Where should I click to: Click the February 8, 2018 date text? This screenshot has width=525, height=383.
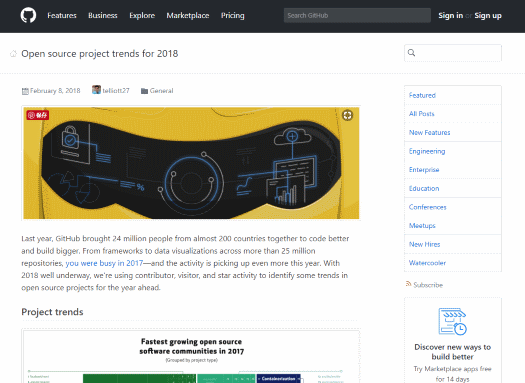[x=55, y=91]
